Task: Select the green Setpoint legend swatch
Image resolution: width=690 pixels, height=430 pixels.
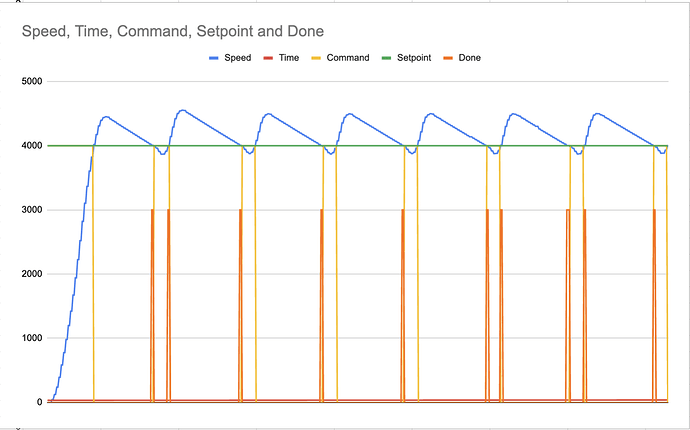Action: [x=386, y=58]
